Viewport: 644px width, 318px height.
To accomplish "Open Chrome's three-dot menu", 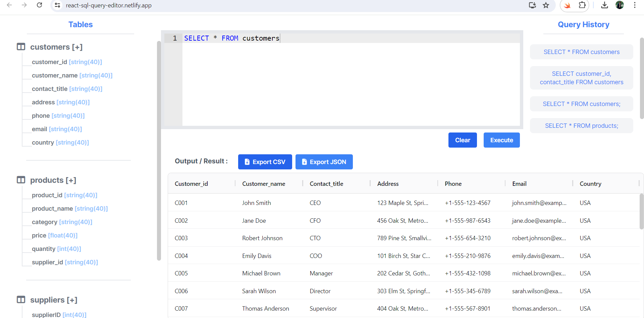I will (635, 5).
